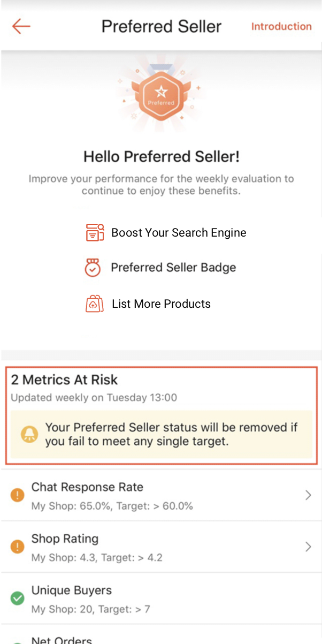This screenshot has width=322, height=644.
Task: Open Shop Rating details via its chevron
Action: coord(308,547)
